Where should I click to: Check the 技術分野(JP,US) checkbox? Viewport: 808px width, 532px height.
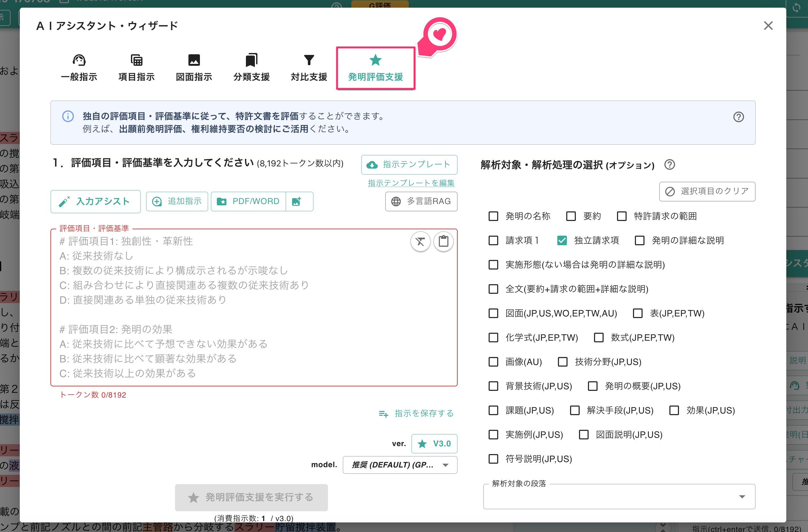[x=562, y=362]
